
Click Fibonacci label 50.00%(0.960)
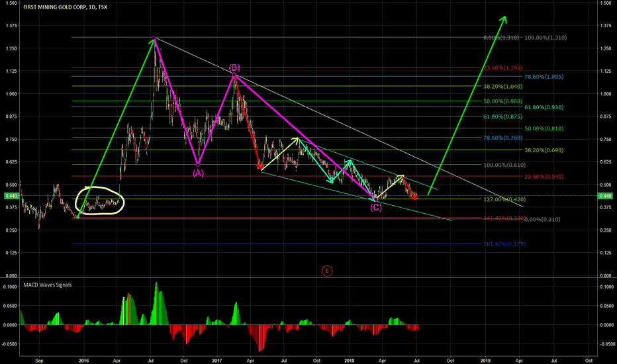(503, 101)
